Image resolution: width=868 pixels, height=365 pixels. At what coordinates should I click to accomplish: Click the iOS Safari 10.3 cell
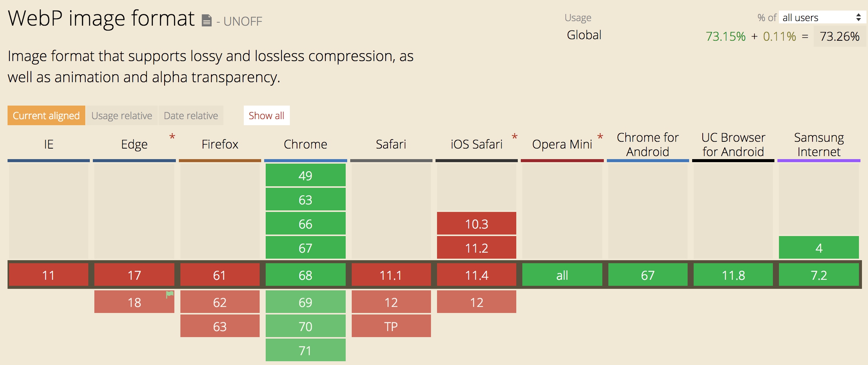[476, 224]
